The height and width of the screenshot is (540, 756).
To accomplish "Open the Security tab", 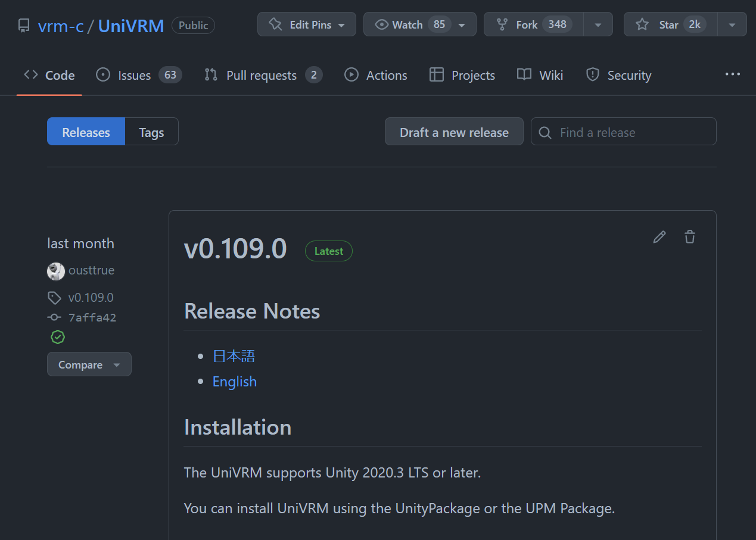I will pos(619,75).
